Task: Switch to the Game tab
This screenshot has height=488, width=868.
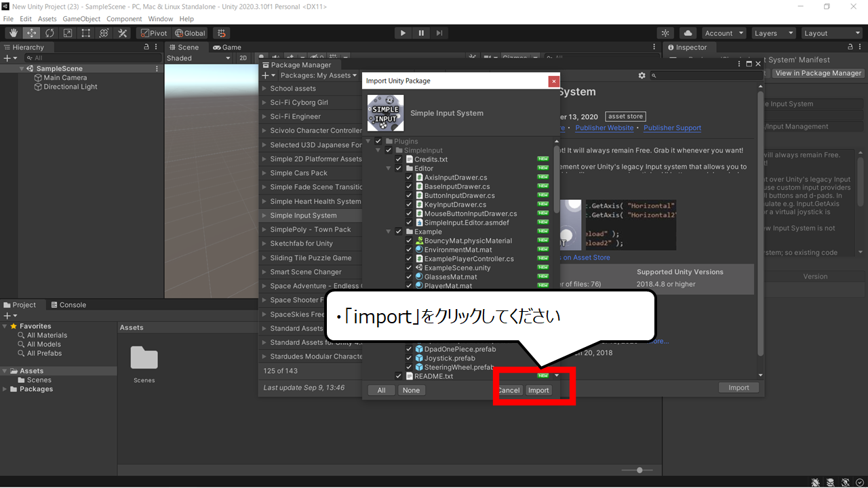Action: point(227,47)
